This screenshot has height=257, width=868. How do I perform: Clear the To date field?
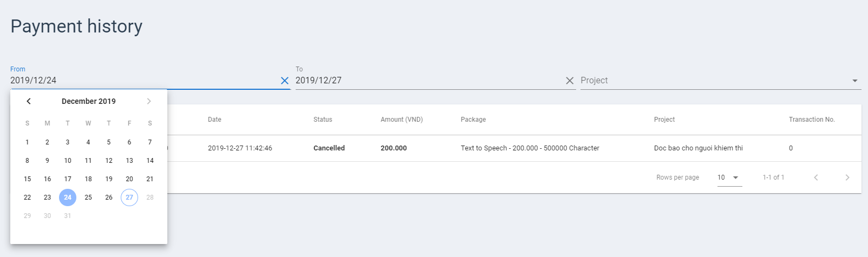pyautogui.click(x=570, y=81)
